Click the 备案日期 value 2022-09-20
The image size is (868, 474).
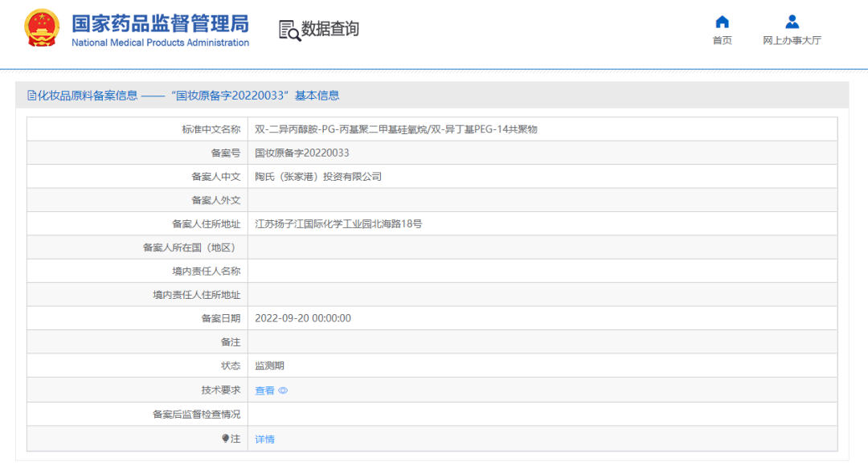click(x=302, y=319)
